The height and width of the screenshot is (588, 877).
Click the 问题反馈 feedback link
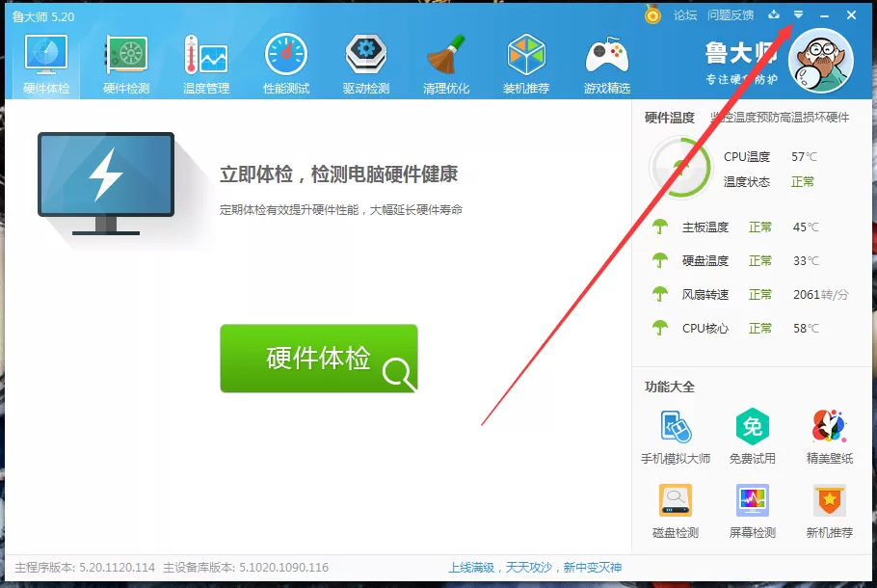731,15
